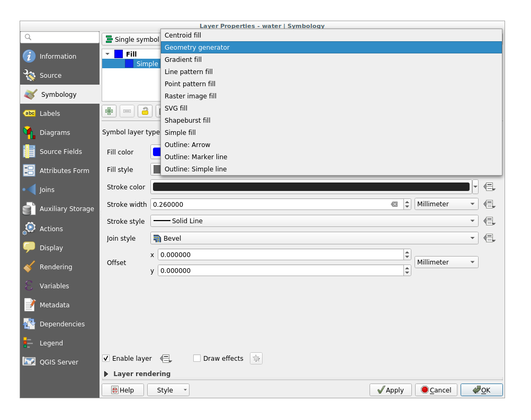Click the Offset x input field
The image size is (531, 420).
coord(280,255)
